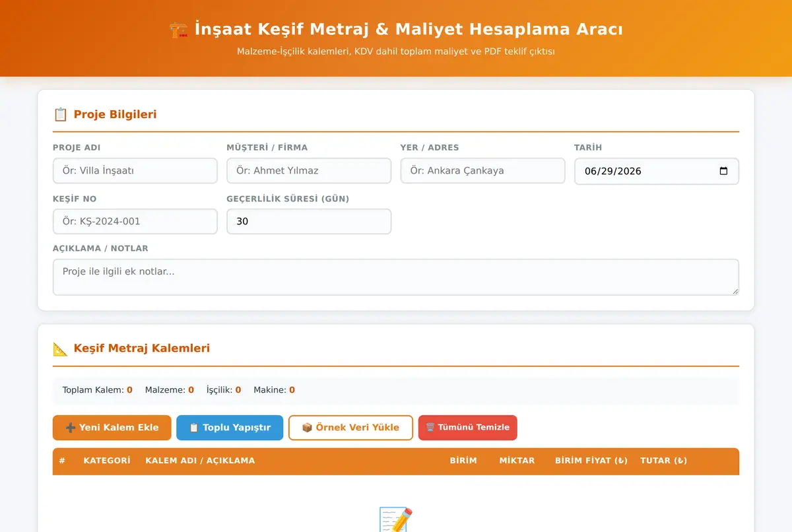Open Toplu Yapıştır paste dialog
The image size is (792, 532).
pos(230,428)
